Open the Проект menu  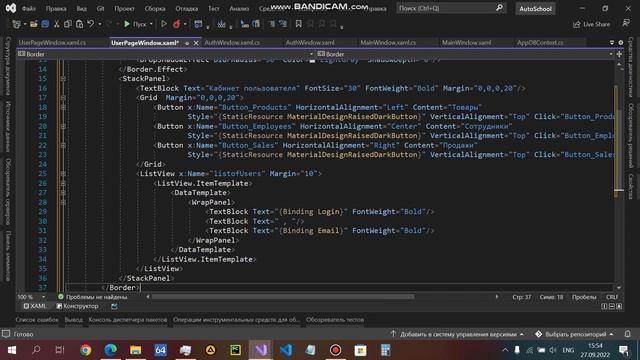point(124,9)
